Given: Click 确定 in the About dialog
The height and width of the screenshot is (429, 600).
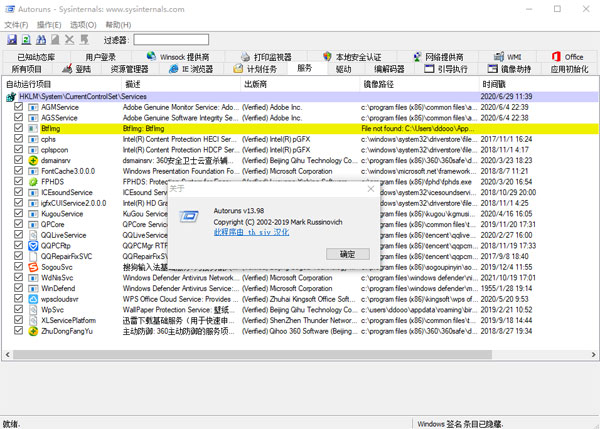Looking at the screenshot, I should tap(348, 254).
